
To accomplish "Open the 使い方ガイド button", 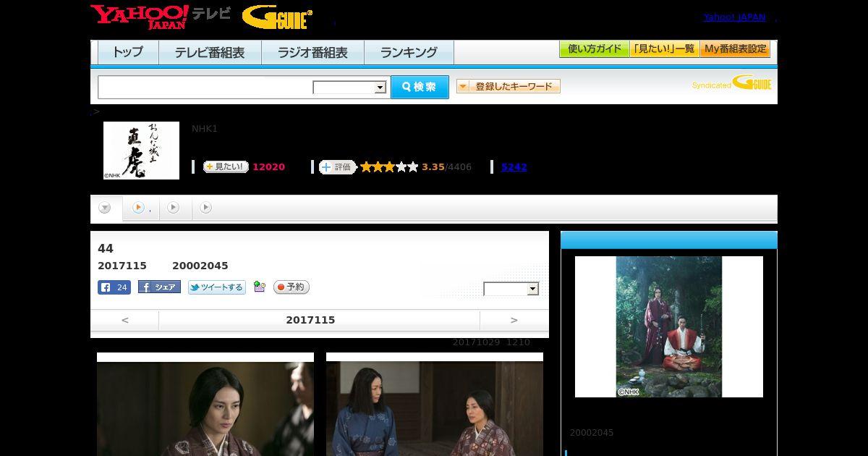I will click(594, 49).
